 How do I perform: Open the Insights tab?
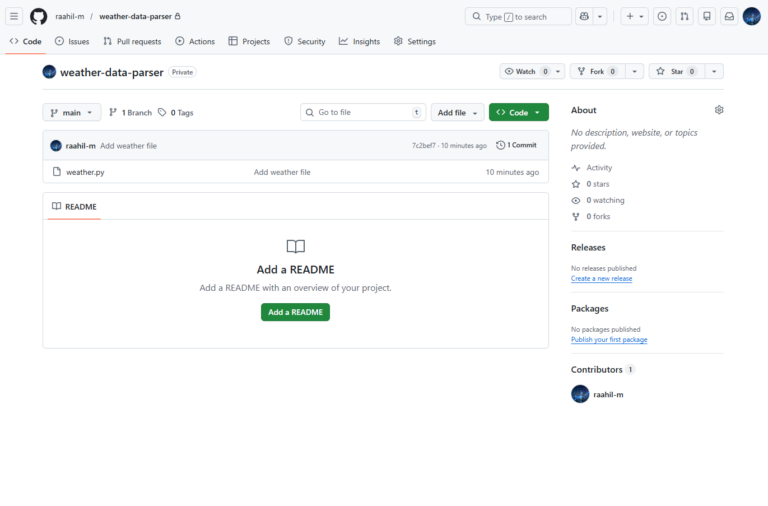[360, 42]
